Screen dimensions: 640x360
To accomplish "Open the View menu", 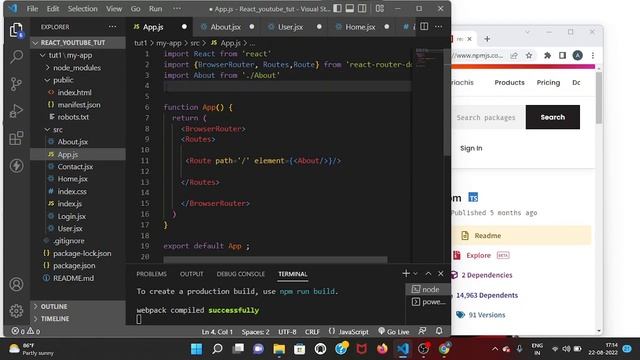I will point(114,9).
